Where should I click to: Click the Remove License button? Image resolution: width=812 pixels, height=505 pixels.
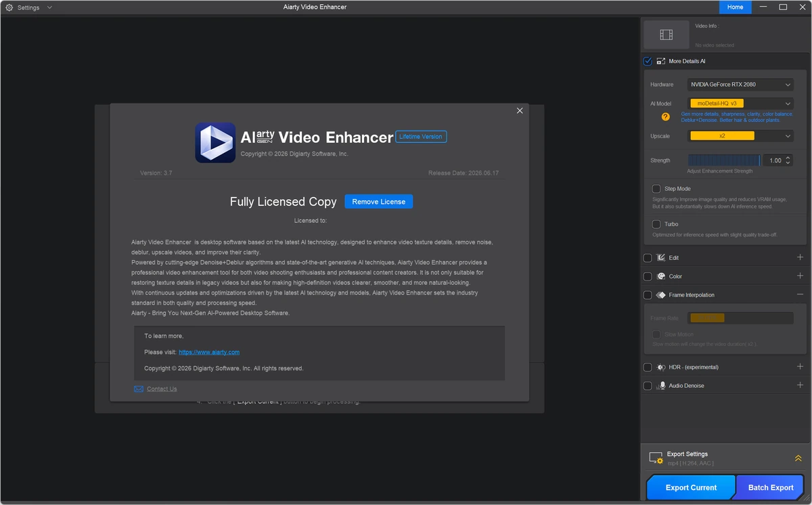point(378,202)
